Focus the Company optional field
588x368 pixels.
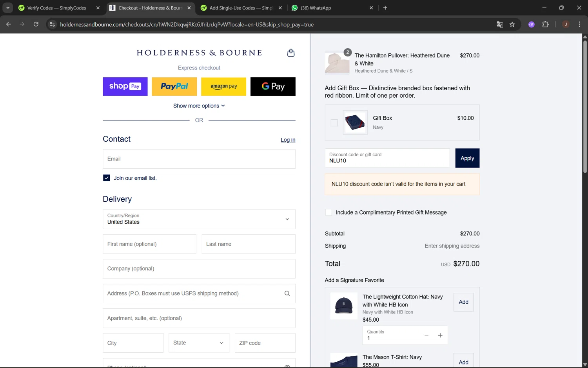click(199, 269)
